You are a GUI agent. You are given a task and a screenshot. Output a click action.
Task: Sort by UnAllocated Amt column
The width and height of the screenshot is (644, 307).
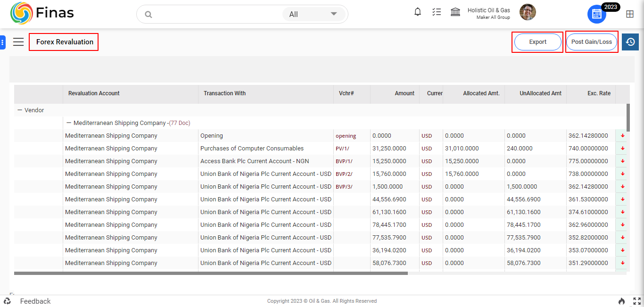pos(541,93)
